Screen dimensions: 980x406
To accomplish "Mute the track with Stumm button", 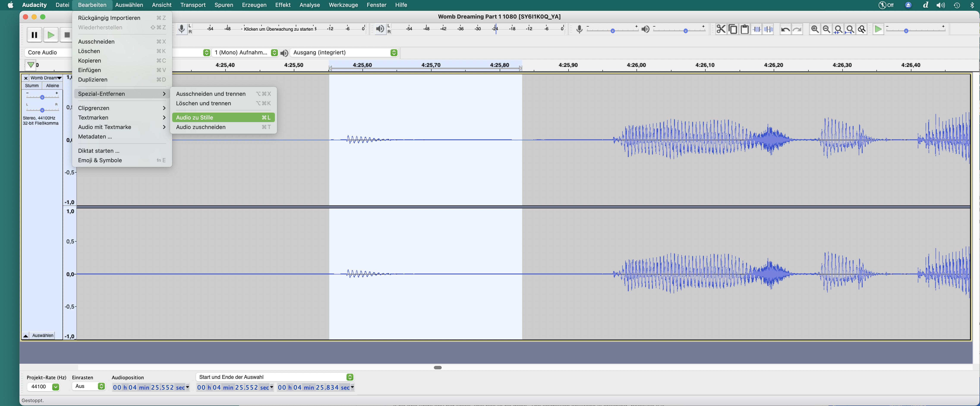I will [x=32, y=86].
